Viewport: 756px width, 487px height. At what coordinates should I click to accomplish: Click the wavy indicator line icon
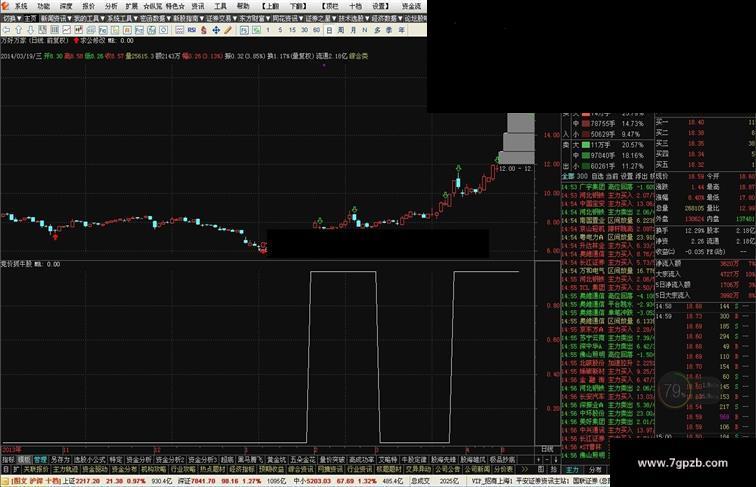pos(179,30)
